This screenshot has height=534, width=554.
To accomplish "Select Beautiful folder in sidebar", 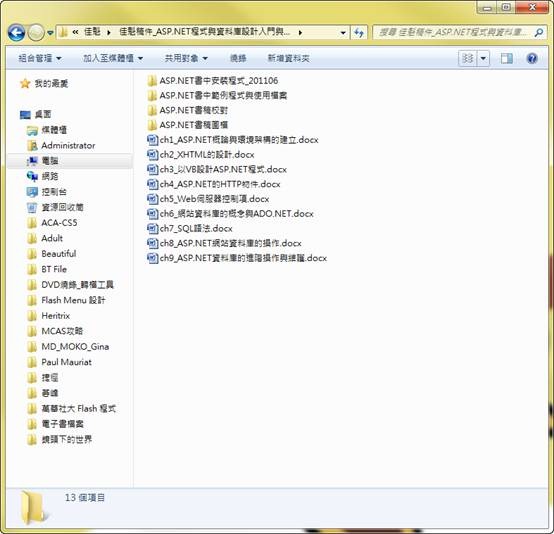I will coord(52,254).
